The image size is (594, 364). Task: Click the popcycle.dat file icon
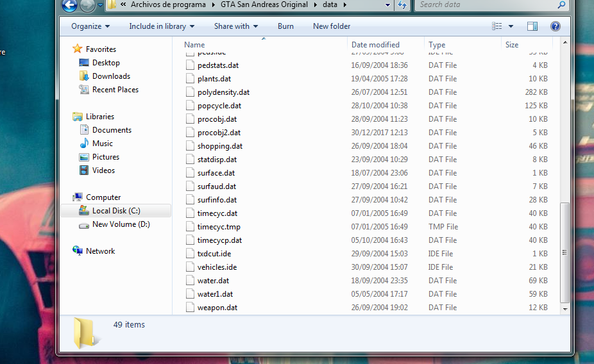[190, 106]
